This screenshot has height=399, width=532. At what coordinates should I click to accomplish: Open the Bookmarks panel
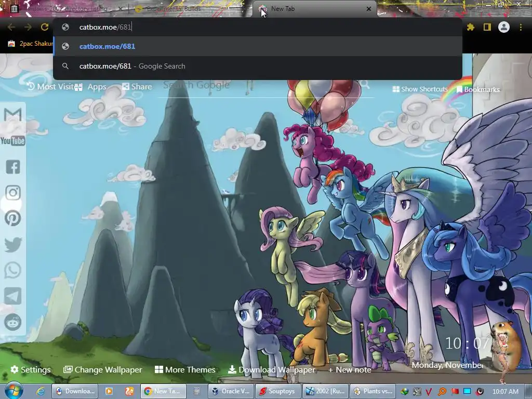478,89
